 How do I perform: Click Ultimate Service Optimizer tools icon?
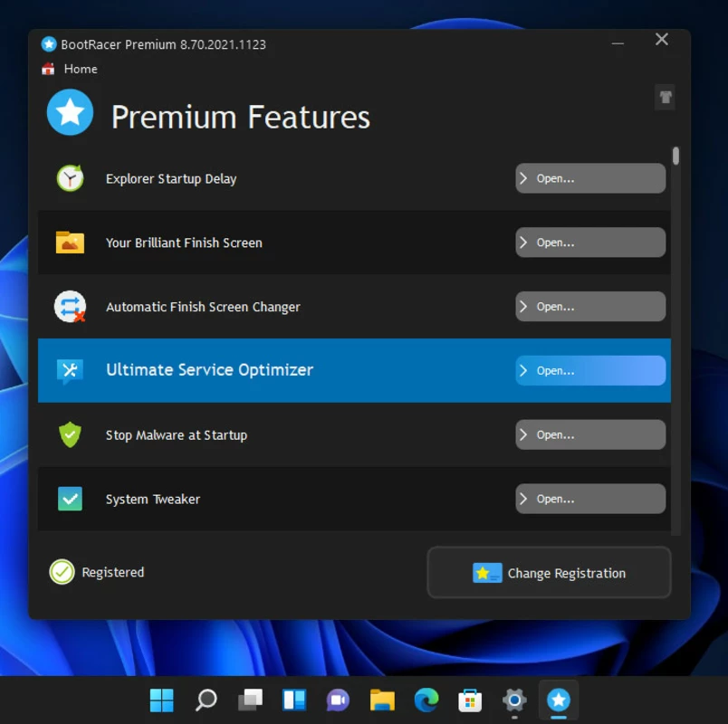pyautogui.click(x=70, y=371)
